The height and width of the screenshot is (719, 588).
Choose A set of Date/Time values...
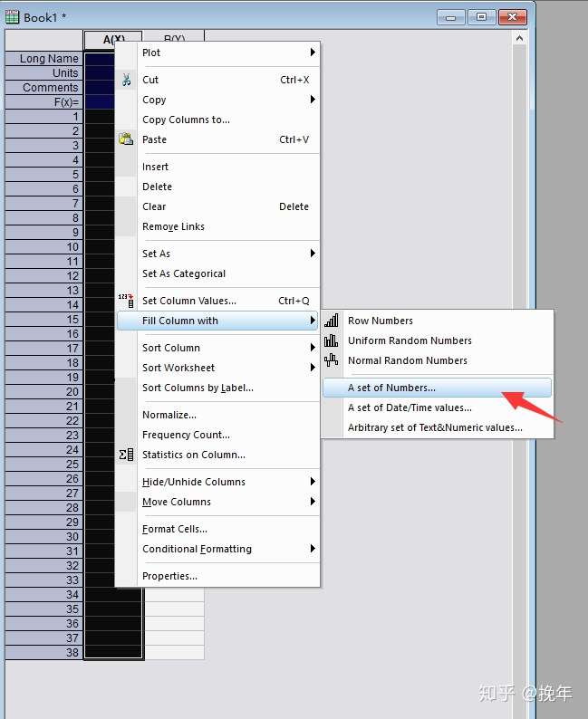click(437, 407)
